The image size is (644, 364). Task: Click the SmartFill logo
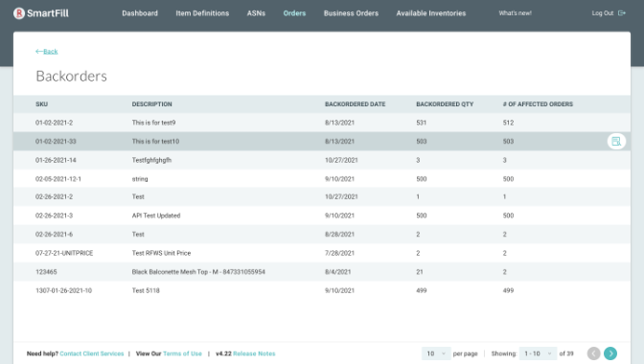[x=40, y=13]
